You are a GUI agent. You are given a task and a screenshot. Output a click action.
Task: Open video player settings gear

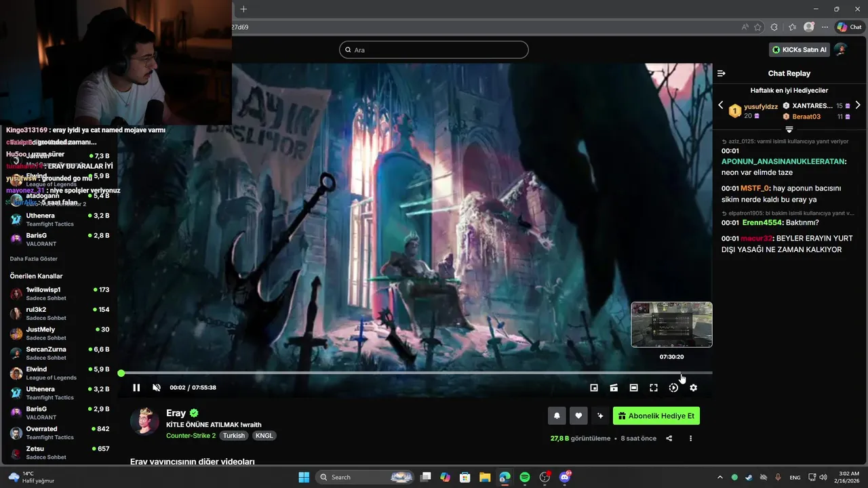click(x=693, y=388)
